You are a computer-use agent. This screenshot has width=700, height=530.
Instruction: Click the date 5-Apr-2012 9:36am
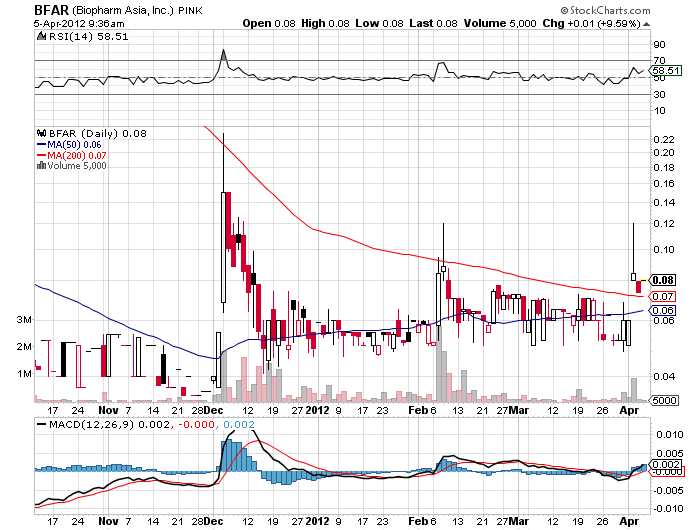pos(79,24)
